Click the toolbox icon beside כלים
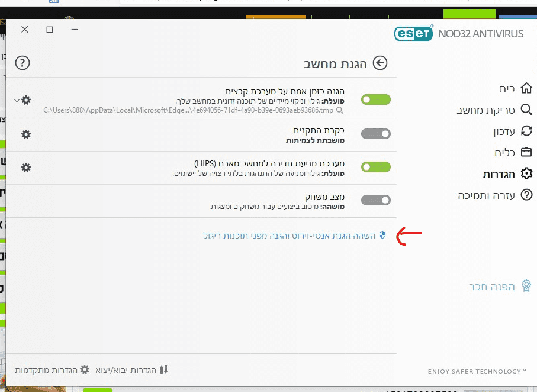This screenshot has width=537, height=392. pos(526,152)
